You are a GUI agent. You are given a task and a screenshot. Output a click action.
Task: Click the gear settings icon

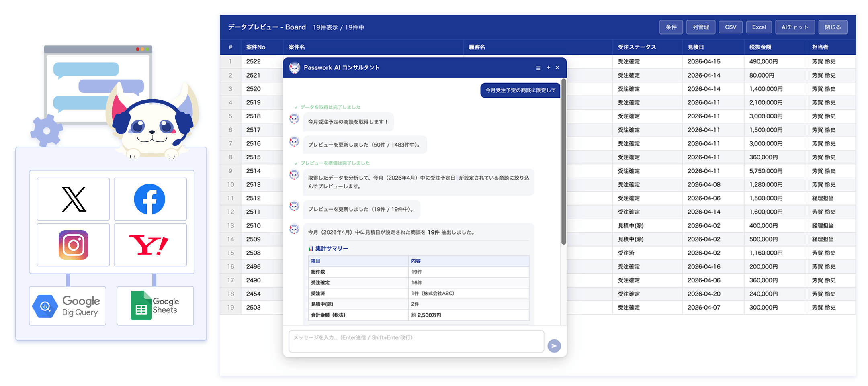47,131
